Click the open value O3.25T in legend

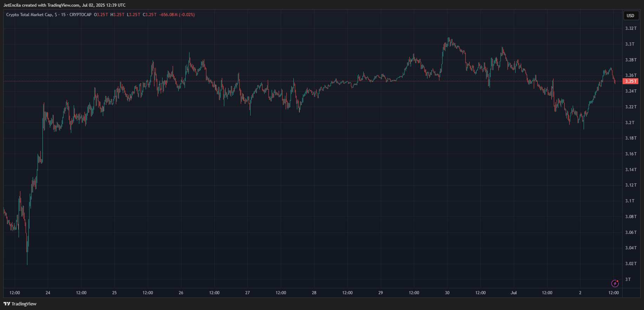click(x=101, y=15)
